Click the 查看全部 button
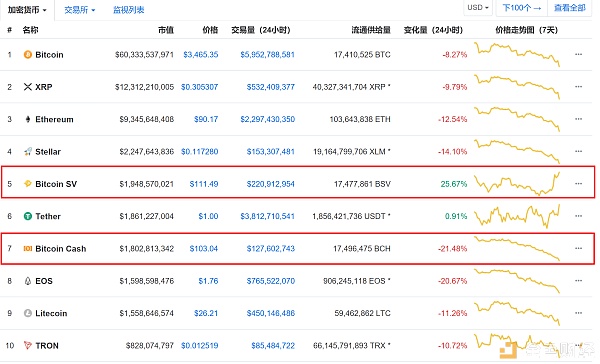 pyautogui.click(x=569, y=8)
